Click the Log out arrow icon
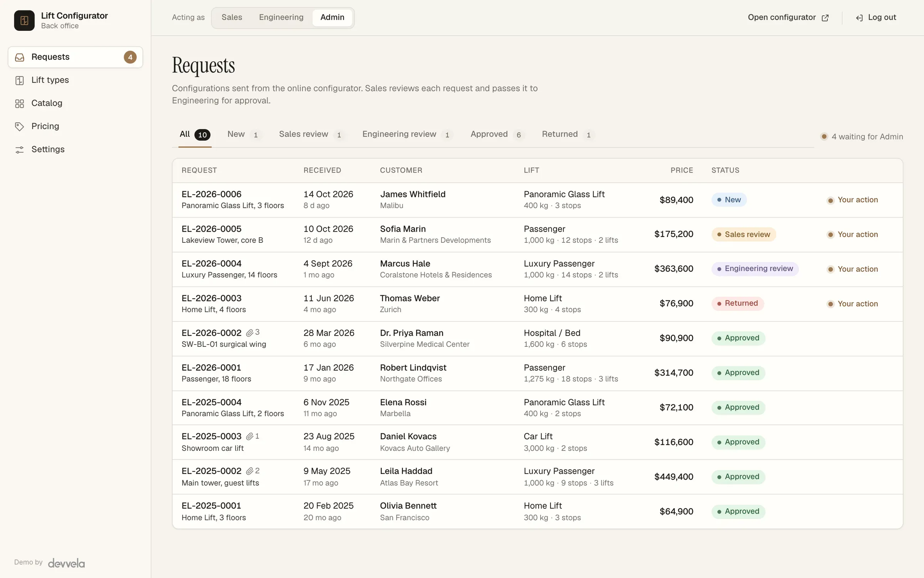Image resolution: width=924 pixels, height=578 pixels. [x=859, y=18]
